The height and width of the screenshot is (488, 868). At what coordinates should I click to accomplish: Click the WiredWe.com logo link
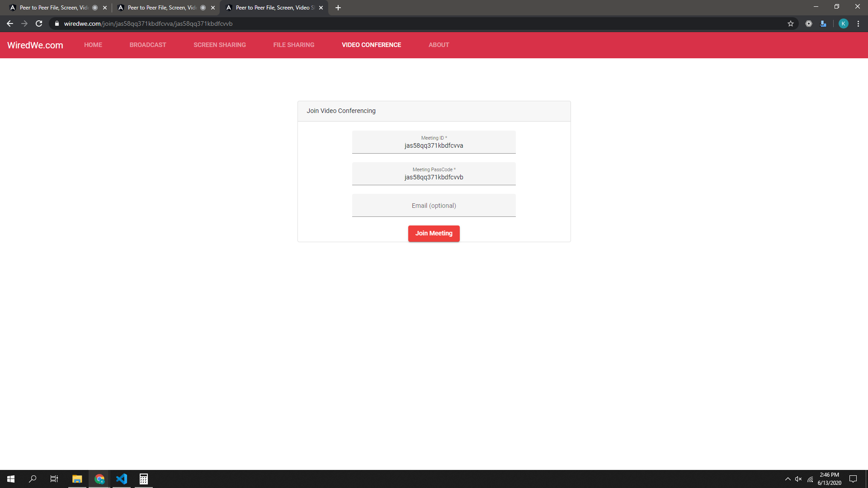click(x=35, y=45)
